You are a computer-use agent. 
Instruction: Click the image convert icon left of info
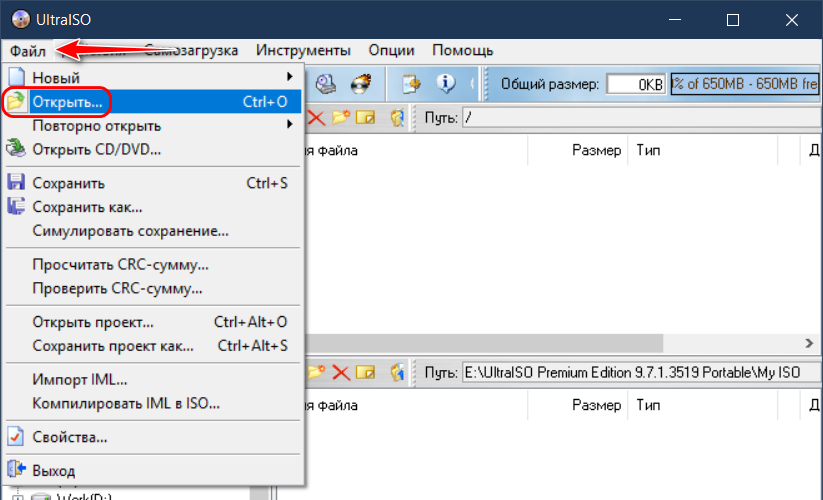pyautogui.click(x=411, y=83)
